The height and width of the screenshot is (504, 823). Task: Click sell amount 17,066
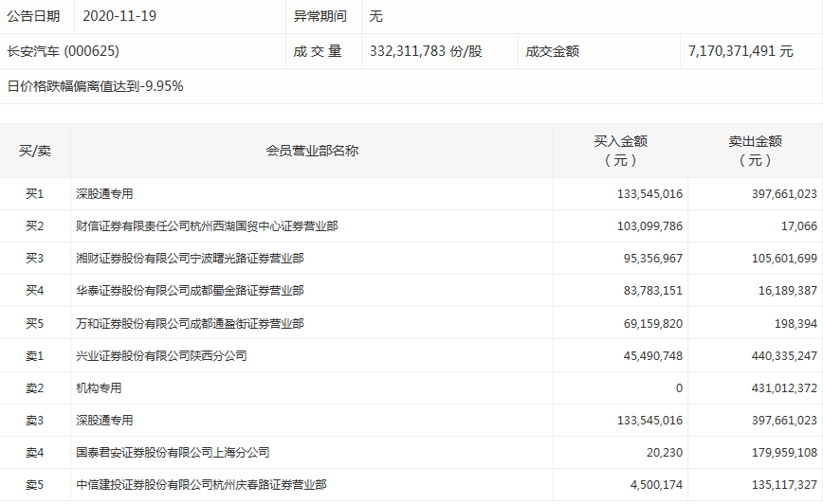[799, 226]
